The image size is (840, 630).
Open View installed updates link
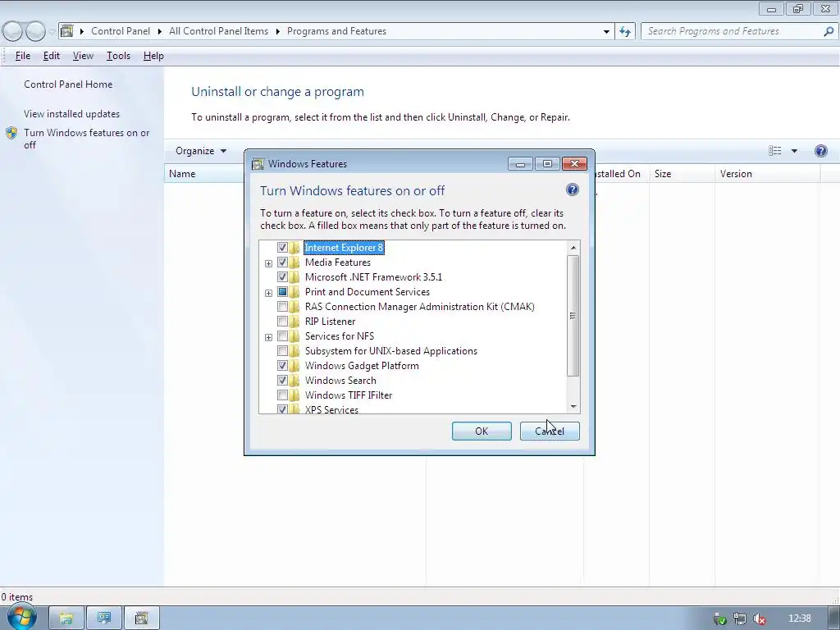[72, 113]
